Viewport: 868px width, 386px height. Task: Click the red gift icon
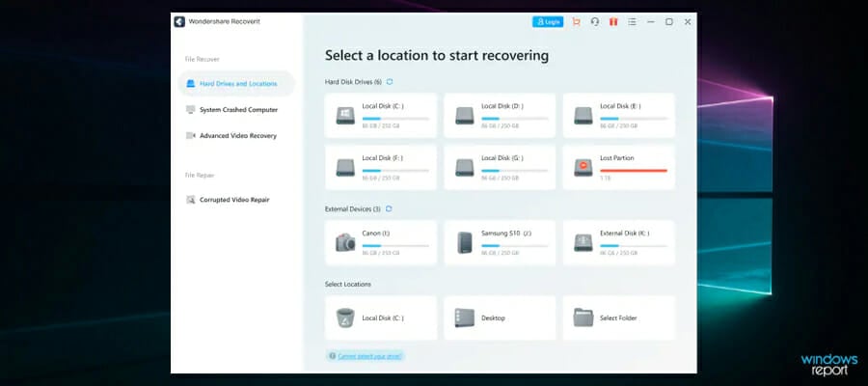coord(612,21)
